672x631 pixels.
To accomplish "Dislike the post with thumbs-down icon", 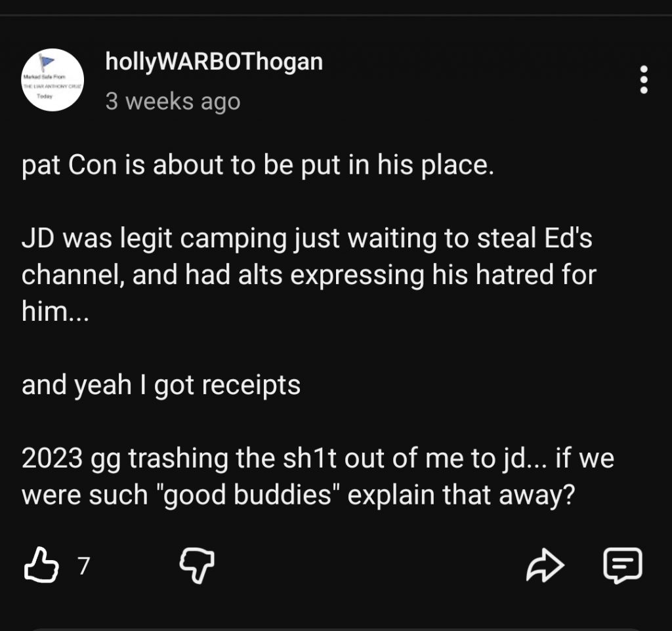I will 197,564.
